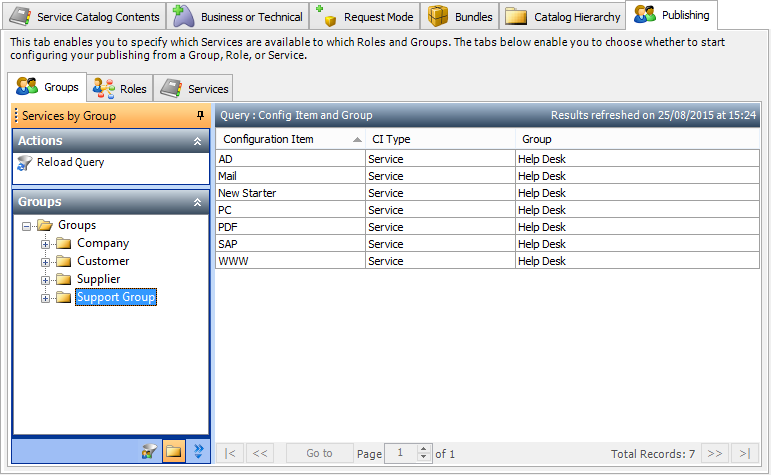Click the Services tab book icon
This screenshot has height=475, width=771.
[x=171, y=88]
